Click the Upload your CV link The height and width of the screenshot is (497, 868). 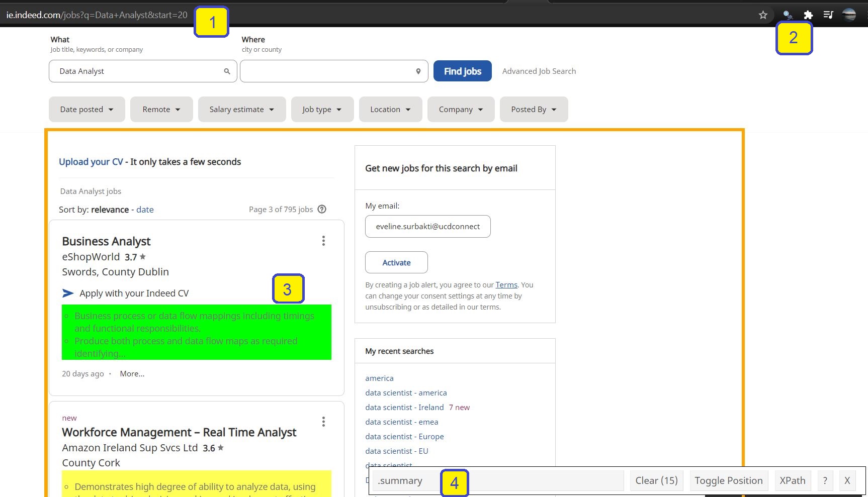(91, 162)
